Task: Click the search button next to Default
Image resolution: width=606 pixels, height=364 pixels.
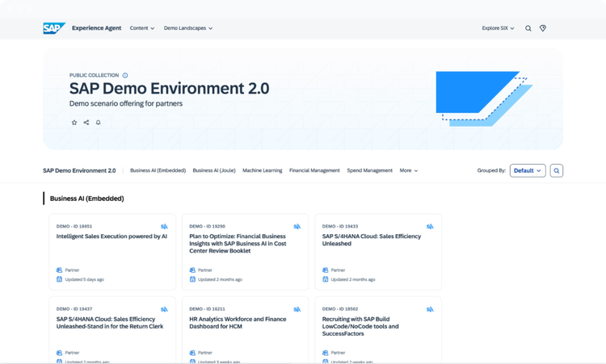Action: coord(557,170)
